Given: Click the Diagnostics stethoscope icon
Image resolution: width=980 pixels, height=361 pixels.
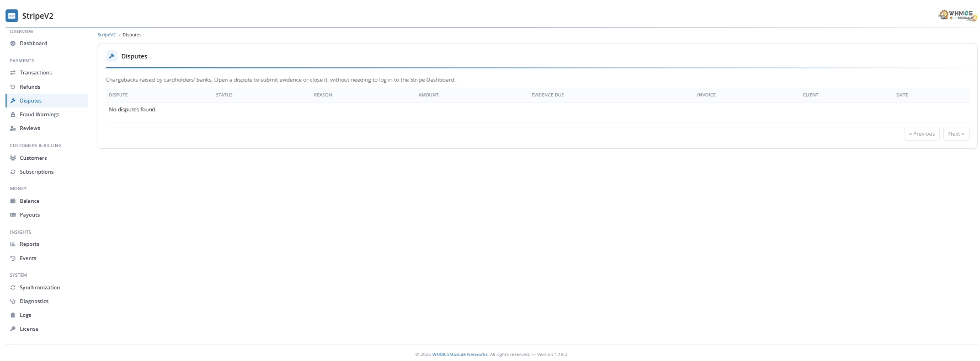Looking at the screenshot, I should pyautogui.click(x=13, y=301).
